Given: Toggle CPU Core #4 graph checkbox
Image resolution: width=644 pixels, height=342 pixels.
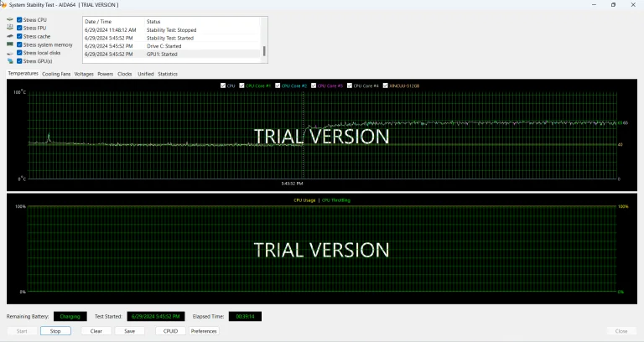Looking at the screenshot, I should tap(350, 85).
